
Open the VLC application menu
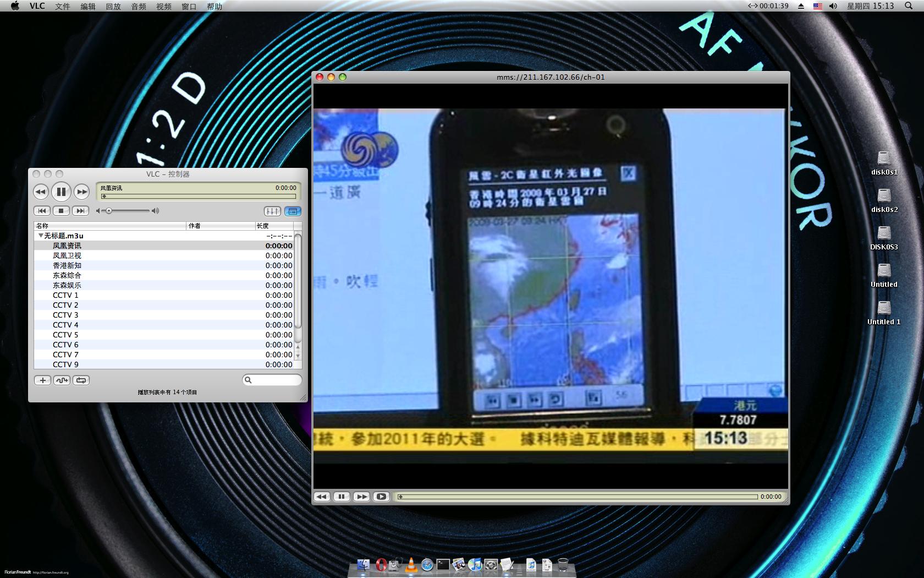click(x=37, y=6)
